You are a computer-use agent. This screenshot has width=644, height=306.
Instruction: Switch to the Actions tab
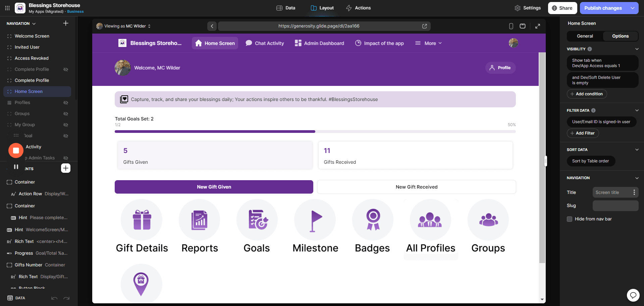pos(358,8)
